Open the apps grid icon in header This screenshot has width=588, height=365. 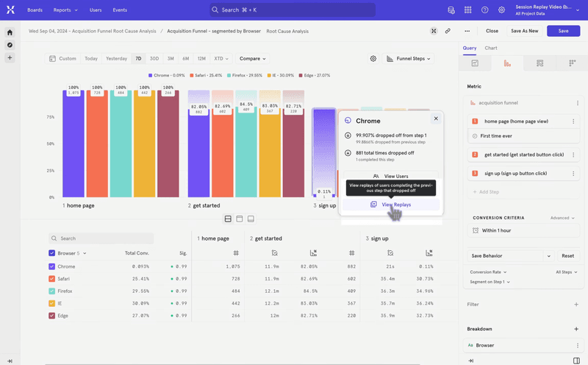(467, 10)
